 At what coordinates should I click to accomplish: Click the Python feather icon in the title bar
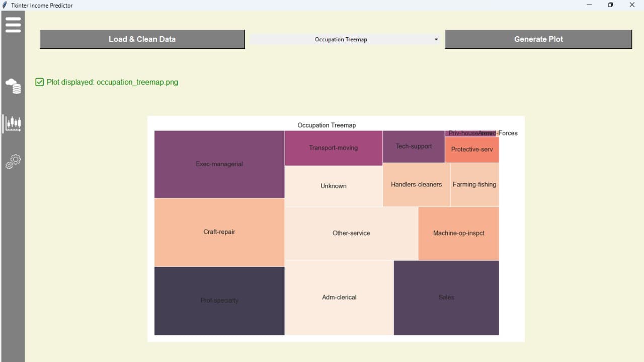5,5
